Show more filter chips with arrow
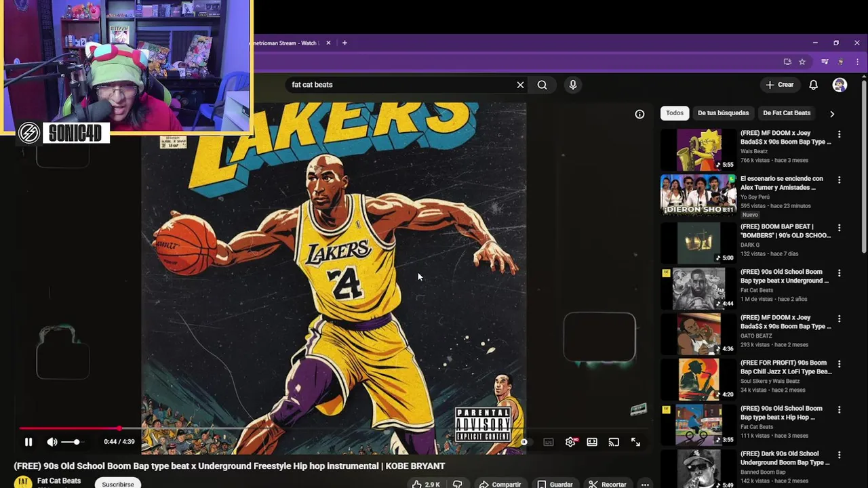The height and width of the screenshot is (488, 868). coord(832,114)
